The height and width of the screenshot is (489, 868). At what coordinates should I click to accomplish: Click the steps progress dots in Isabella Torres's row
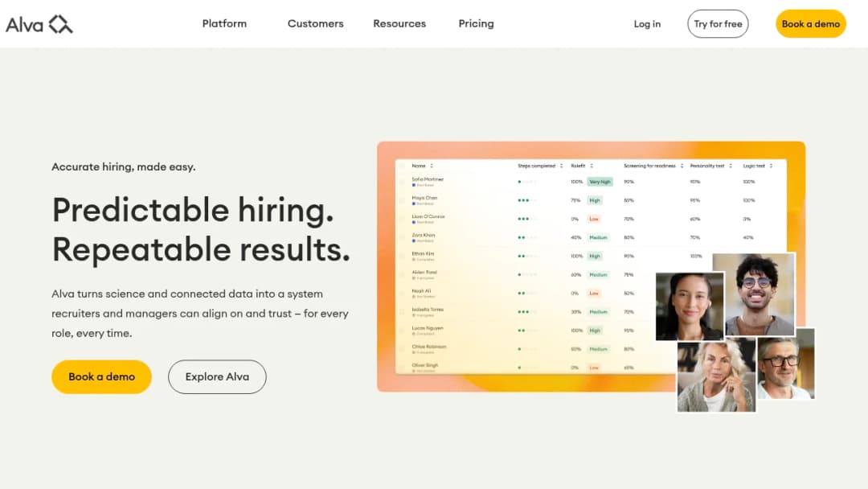527,312
